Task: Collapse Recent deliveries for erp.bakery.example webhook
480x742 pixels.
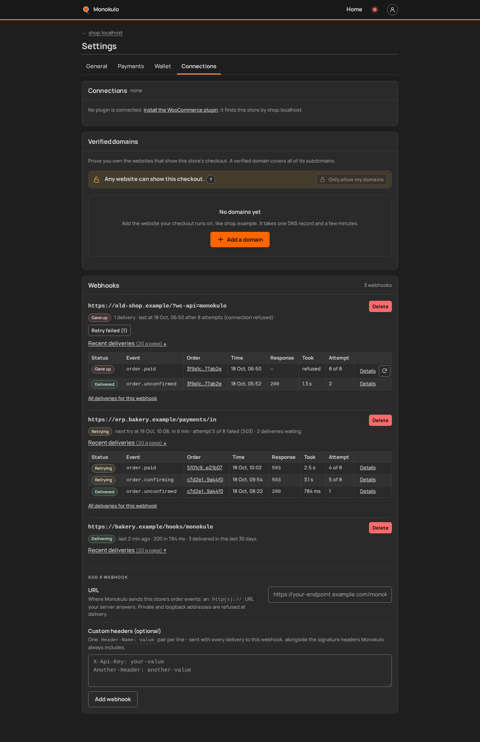Action: (x=127, y=443)
